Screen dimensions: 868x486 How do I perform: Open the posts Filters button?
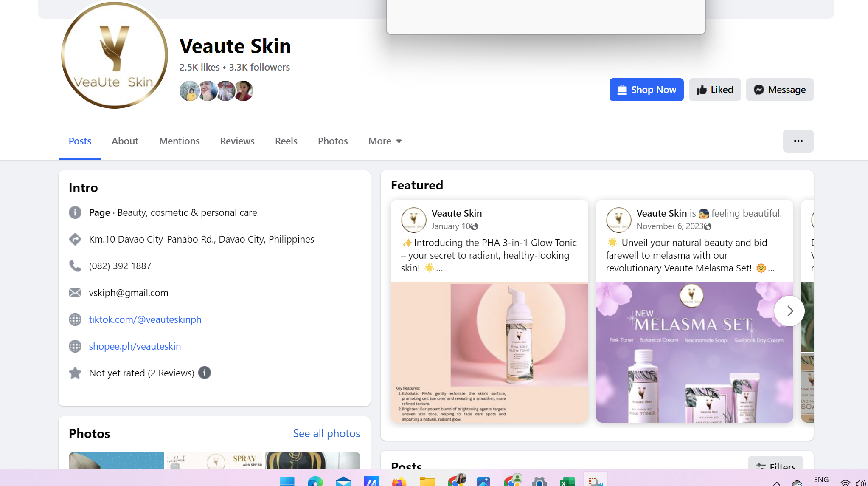(x=775, y=465)
